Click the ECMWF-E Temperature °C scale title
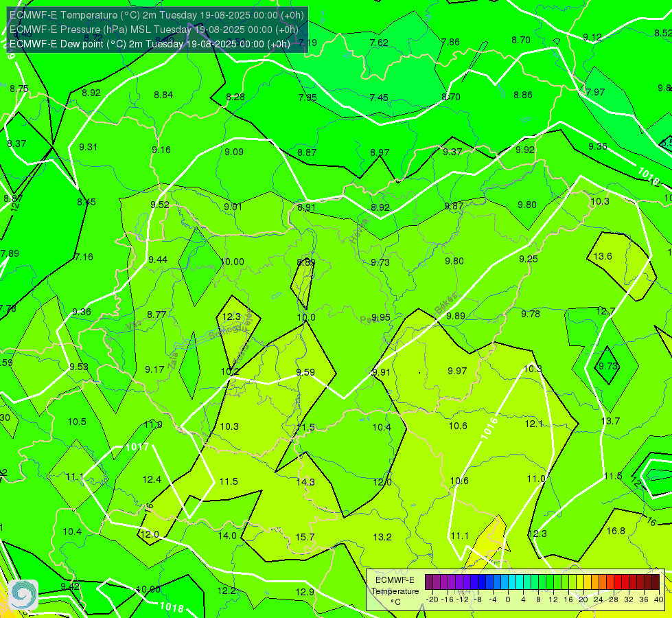 [395, 591]
